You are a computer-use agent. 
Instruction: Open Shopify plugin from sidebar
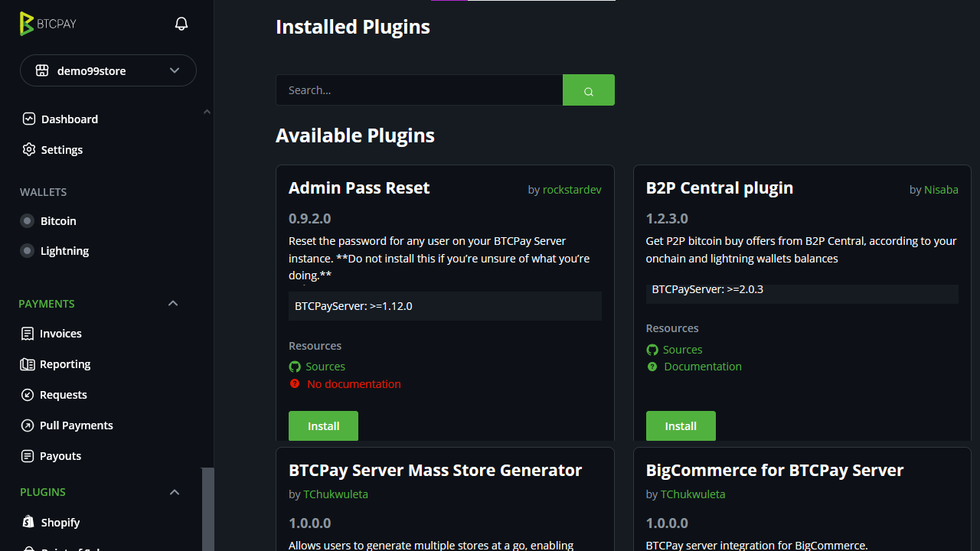coord(60,523)
